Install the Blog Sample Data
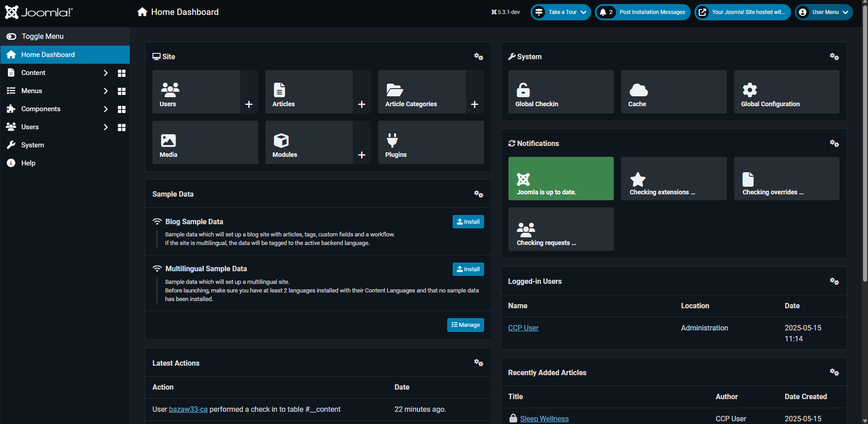Screen dimensions: 868x424 468,222
